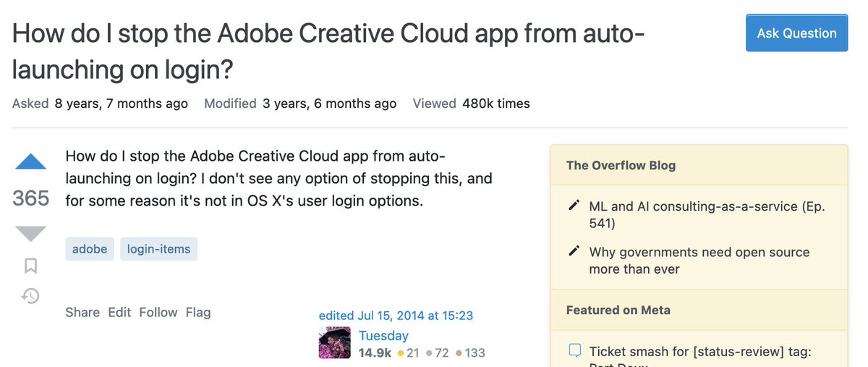Viewport: 868px width, 367px height.
Task: Select the adobe tag
Action: [90, 249]
